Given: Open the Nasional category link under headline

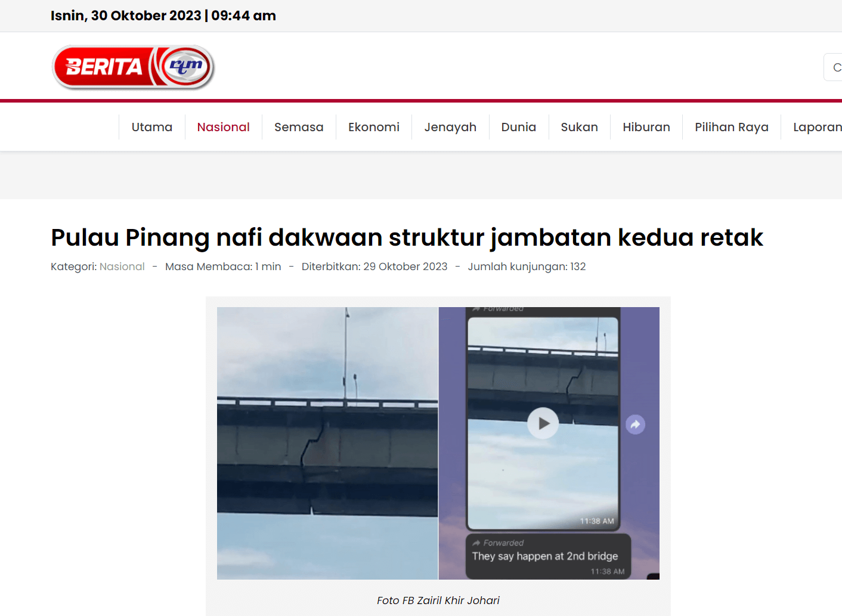Looking at the screenshot, I should click(x=122, y=267).
